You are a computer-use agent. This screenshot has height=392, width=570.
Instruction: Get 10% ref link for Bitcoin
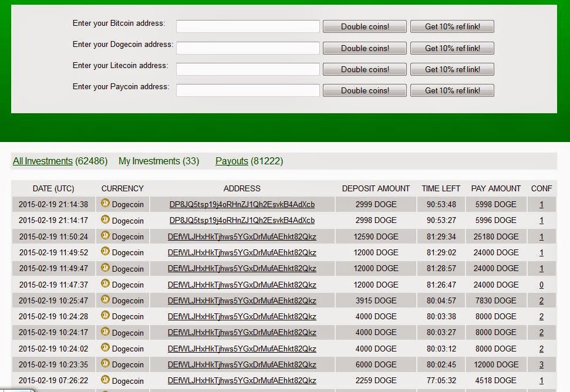point(452,26)
